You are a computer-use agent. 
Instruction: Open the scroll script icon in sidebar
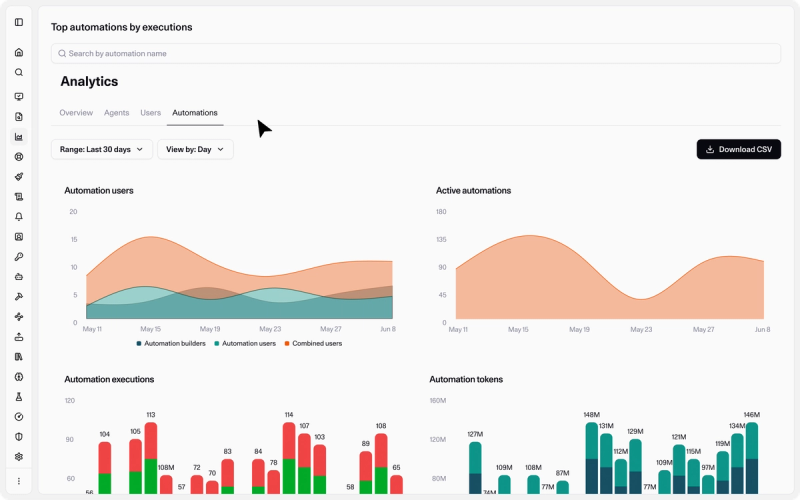click(19, 196)
